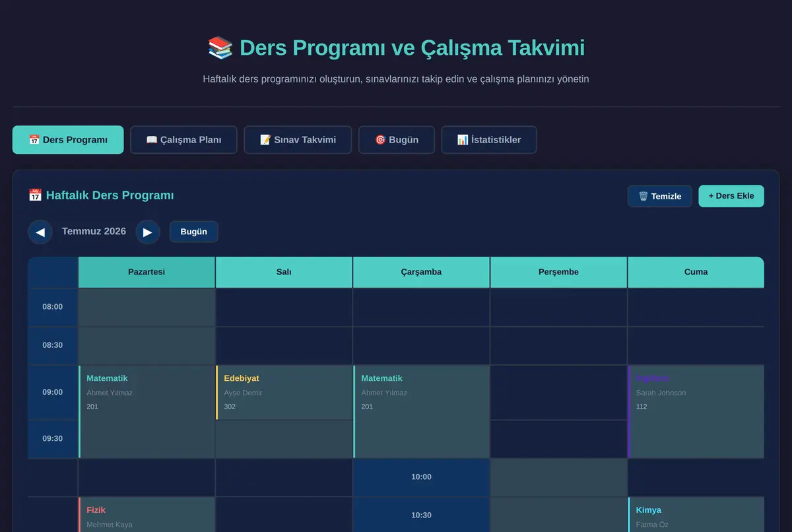Open Edebiyat lesson by Ayşe Demir
Image resolution: width=792 pixels, height=532 pixels.
[x=284, y=393]
